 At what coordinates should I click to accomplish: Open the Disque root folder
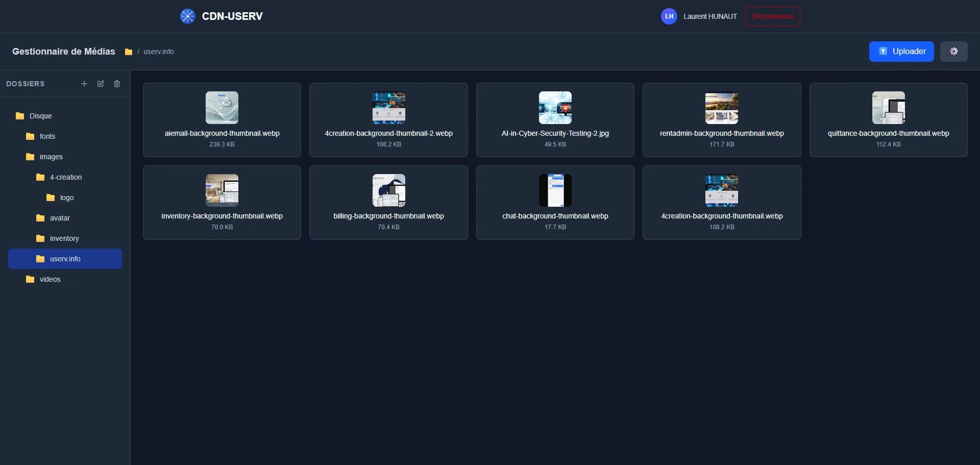(x=42, y=115)
